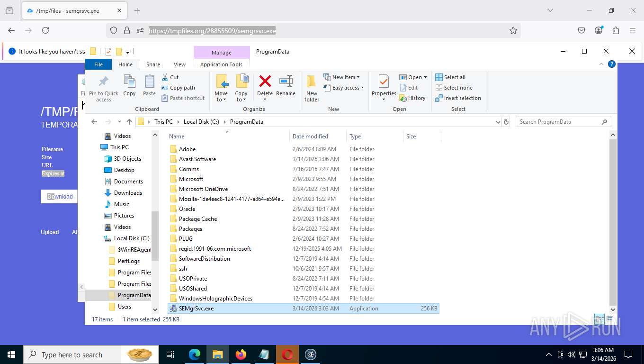Click Explorer back arrow button
644x364 pixels.
(94, 122)
